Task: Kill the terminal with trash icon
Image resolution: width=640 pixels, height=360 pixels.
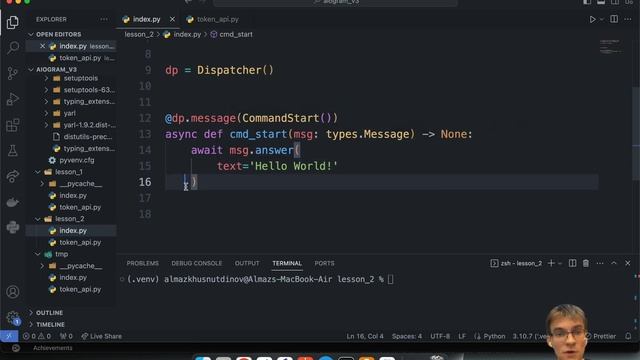Action: click(586, 263)
